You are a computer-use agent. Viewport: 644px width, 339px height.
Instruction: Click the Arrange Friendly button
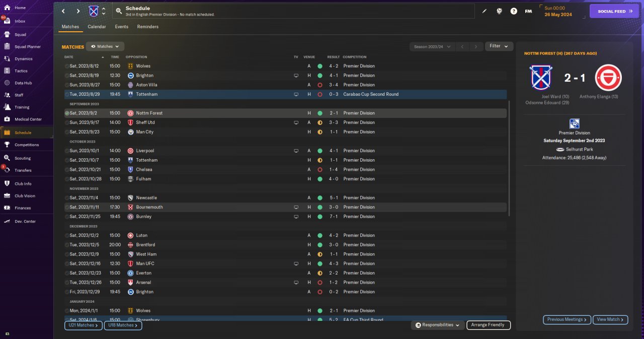(489, 325)
